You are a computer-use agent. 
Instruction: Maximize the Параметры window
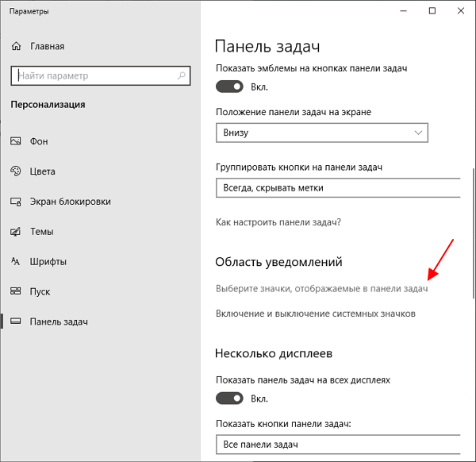pos(432,11)
